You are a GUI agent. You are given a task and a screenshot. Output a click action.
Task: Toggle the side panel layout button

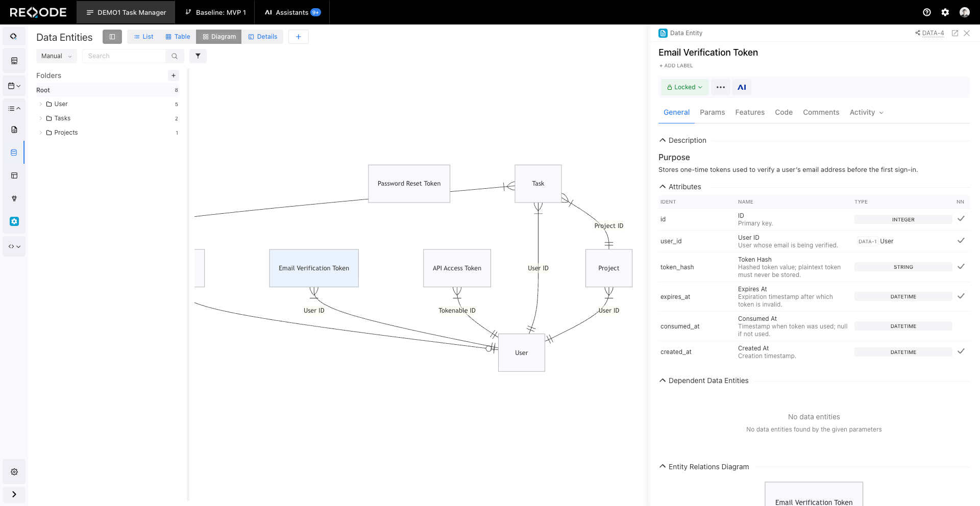coord(112,37)
